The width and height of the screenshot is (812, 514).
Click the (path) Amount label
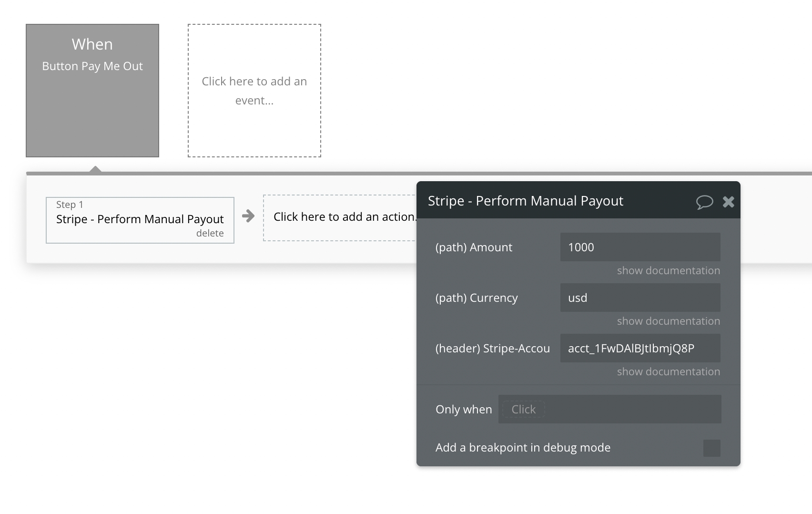pyautogui.click(x=474, y=247)
